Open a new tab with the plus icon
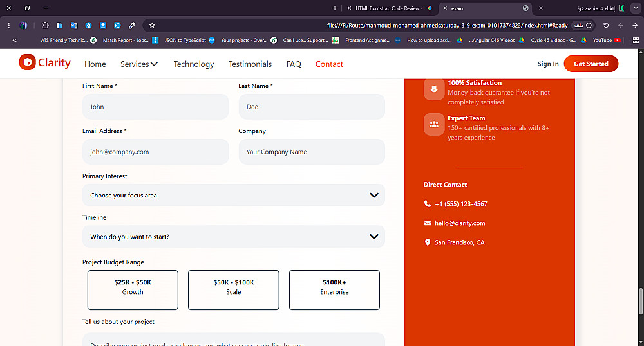Image resolution: width=644 pixels, height=346 pixels. 335,8
